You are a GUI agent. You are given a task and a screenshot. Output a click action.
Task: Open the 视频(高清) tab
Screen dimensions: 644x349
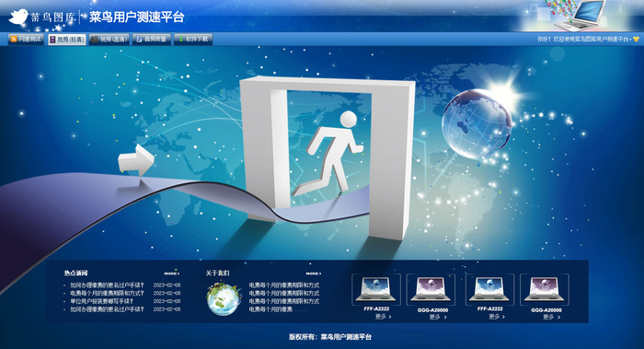pos(109,40)
